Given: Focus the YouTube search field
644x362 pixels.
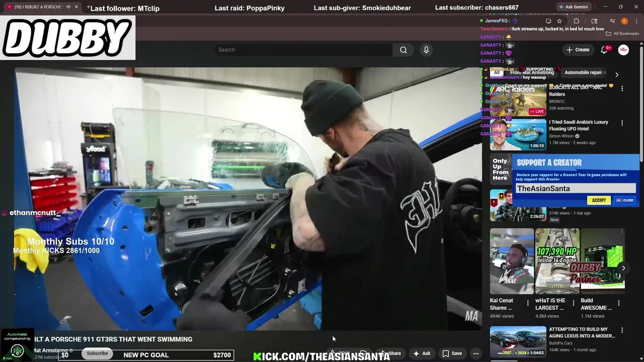Looking at the screenshot, I should 303,50.
